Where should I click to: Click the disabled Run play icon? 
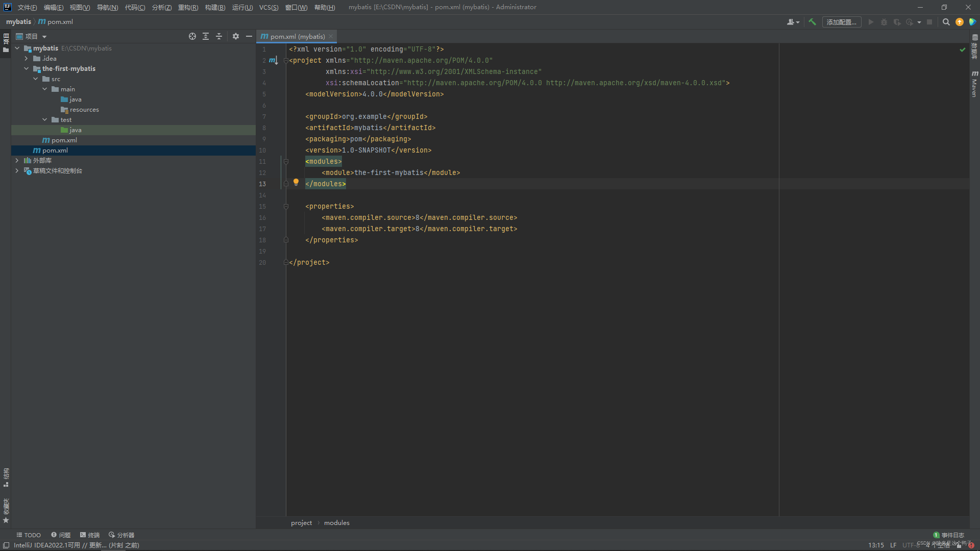pyautogui.click(x=871, y=22)
